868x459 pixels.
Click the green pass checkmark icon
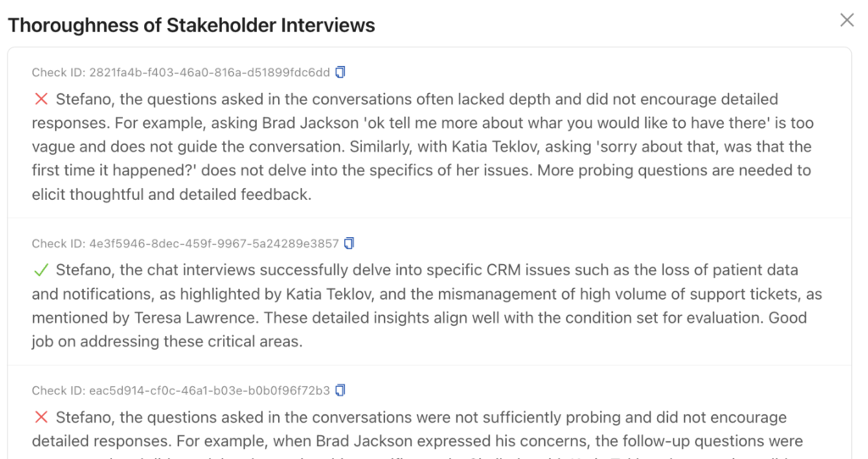[41, 271]
